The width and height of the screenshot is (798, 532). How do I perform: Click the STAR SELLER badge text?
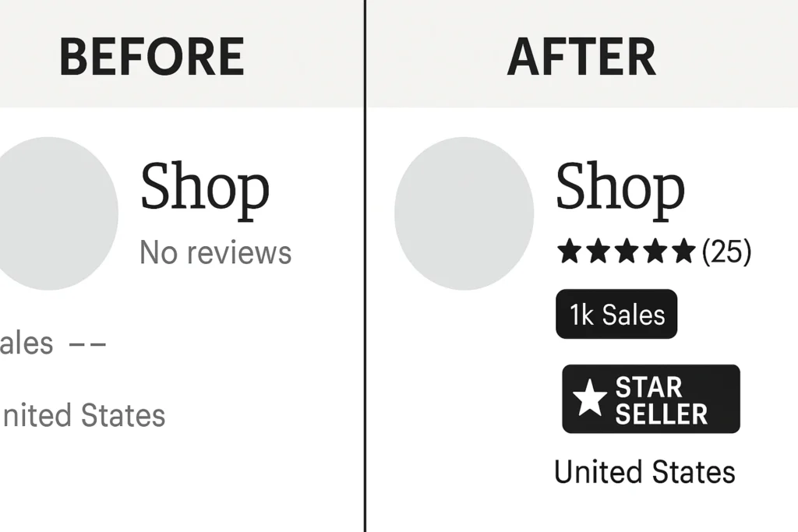click(x=661, y=400)
